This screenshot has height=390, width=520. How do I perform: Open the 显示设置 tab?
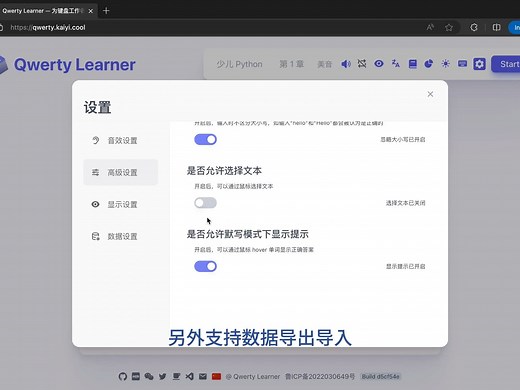coord(121,204)
